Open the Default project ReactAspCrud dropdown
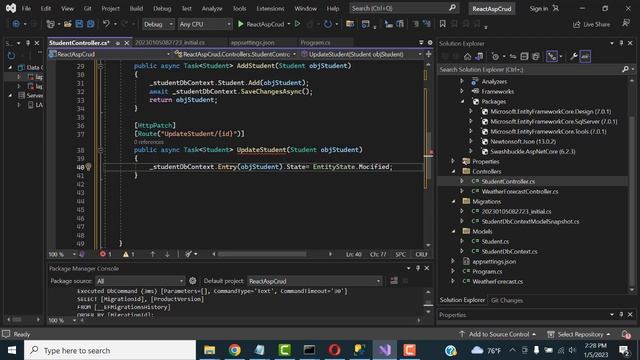The image size is (640, 360). click(x=315, y=281)
